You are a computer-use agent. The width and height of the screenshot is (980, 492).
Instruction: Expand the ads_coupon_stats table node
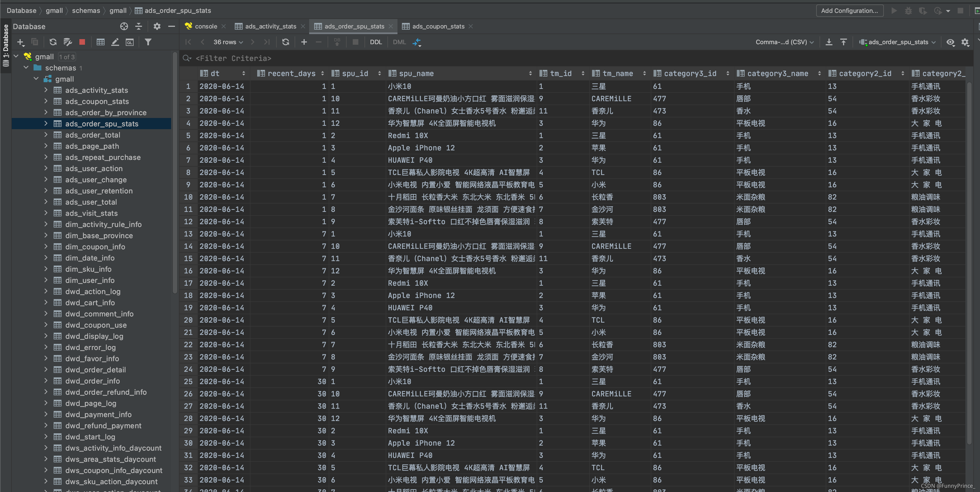pos(46,101)
